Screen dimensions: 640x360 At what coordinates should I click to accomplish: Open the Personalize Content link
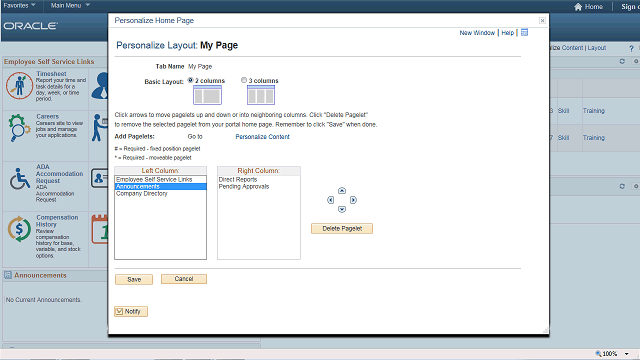[262, 137]
